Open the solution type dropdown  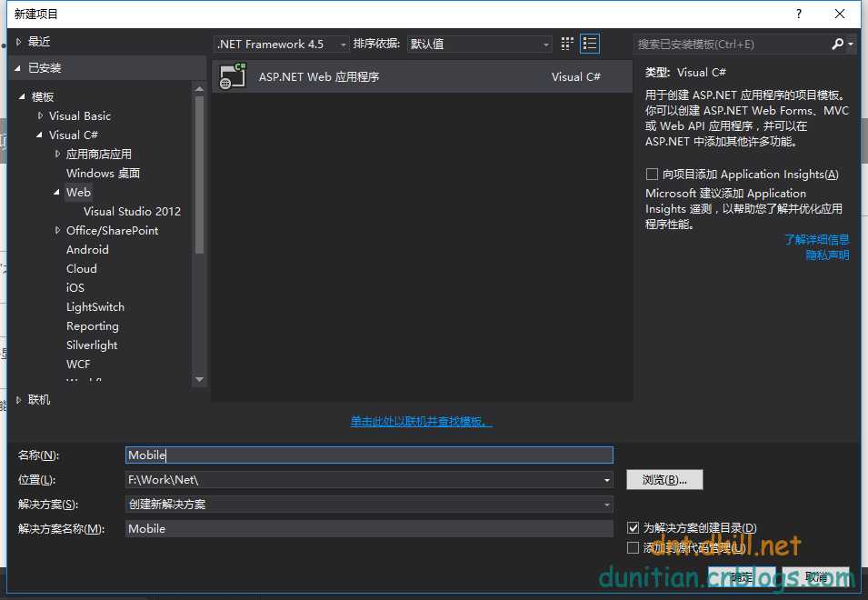coord(607,505)
